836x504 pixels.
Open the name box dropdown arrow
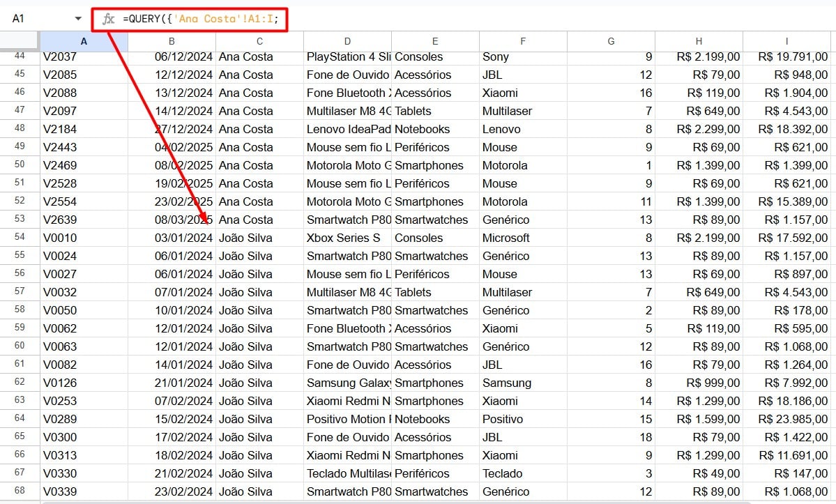(x=78, y=19)
